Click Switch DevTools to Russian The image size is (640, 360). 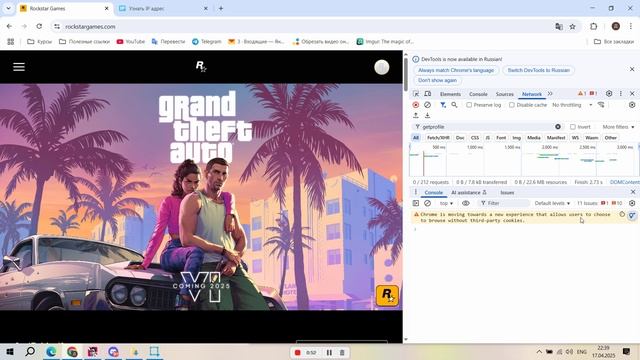538,70
